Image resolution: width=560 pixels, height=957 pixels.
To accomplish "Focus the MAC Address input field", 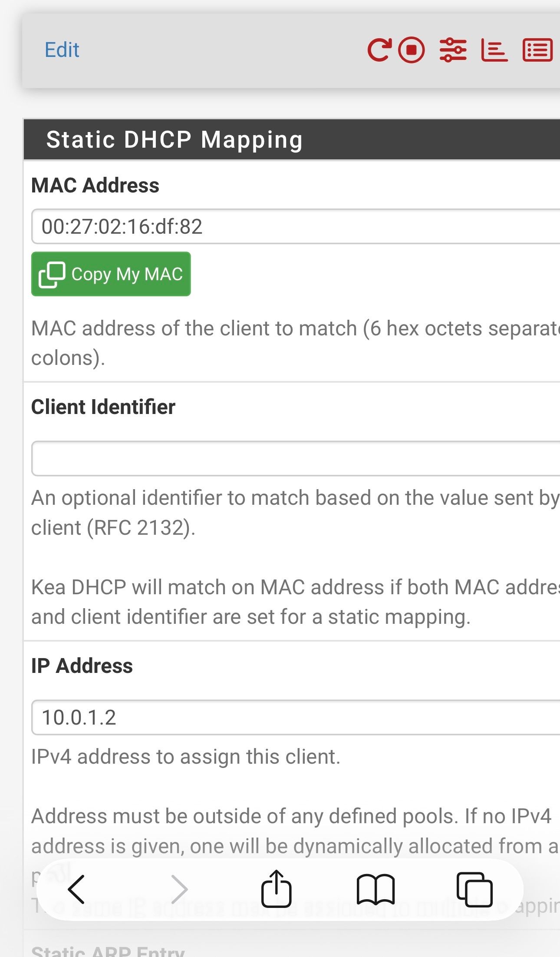I will (295, 226).
